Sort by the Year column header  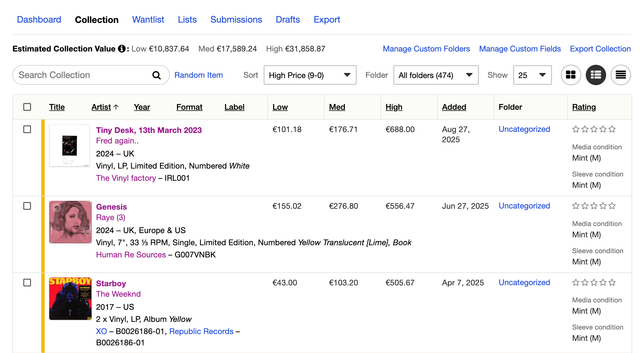142,107
